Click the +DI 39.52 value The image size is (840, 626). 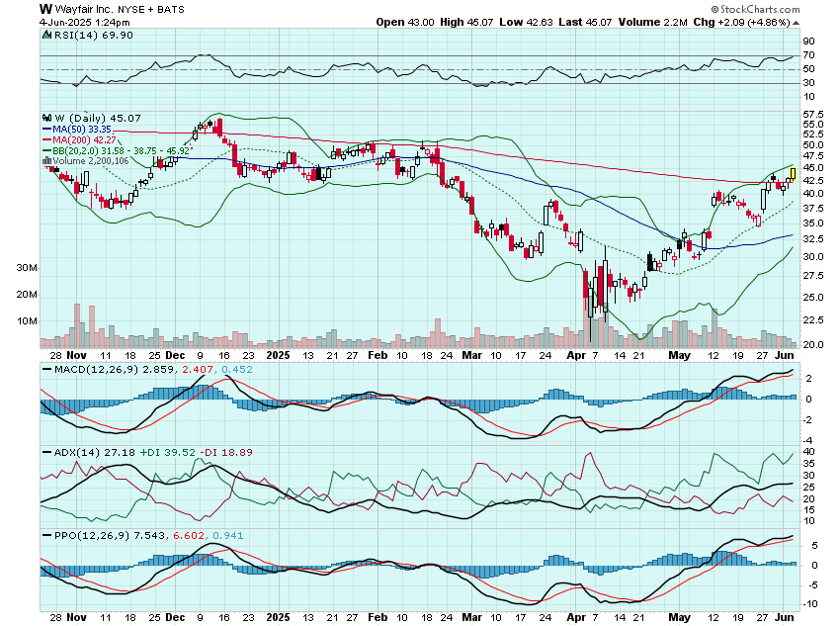[x=168, y=452]
